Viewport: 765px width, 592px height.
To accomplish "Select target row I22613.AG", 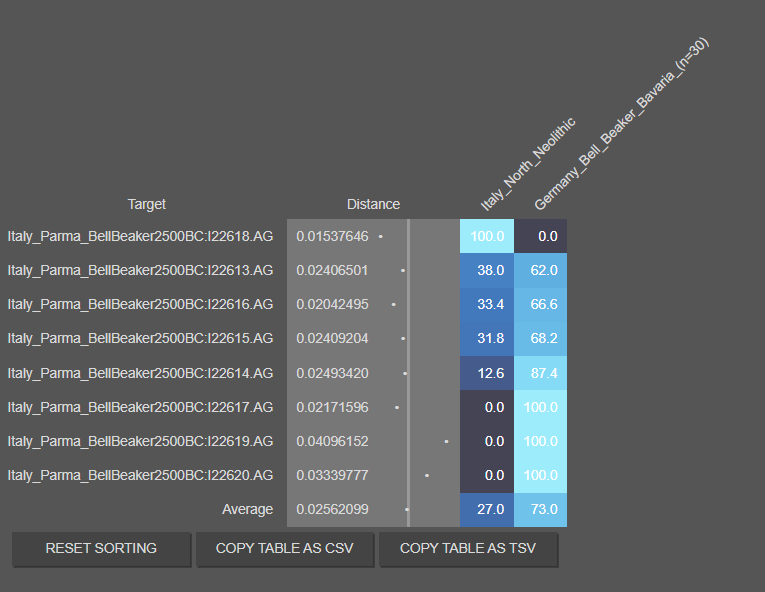I will [140, 271].
